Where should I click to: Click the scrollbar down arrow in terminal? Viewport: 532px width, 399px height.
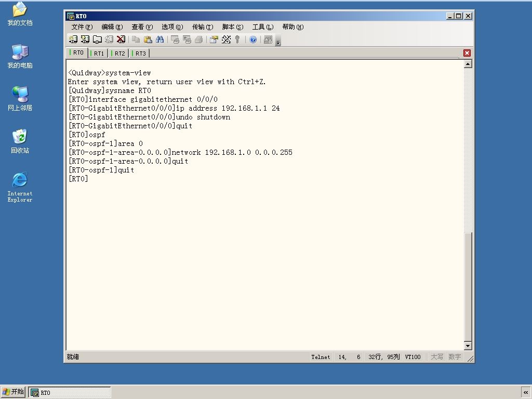point(468,345)
